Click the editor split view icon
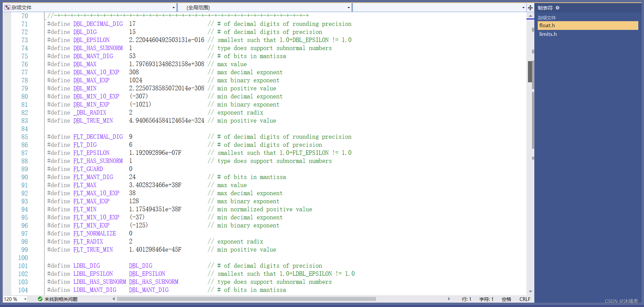 point(530,7)
